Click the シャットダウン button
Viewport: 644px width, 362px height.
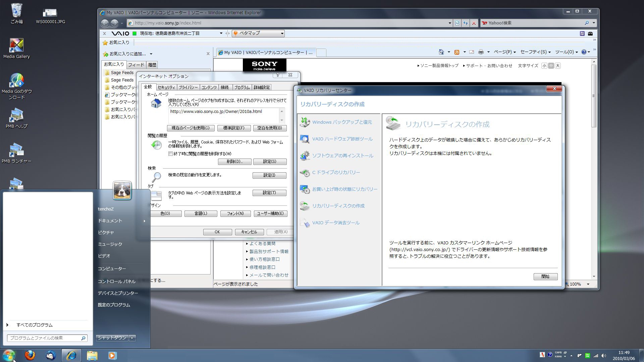pyautogui.click(x=112, y=338)
